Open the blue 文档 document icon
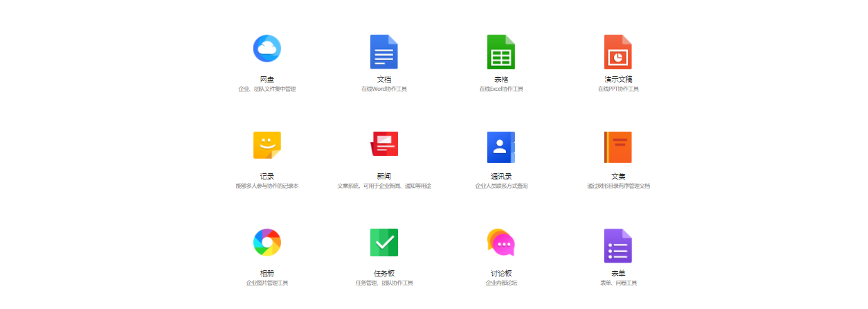The height and width of the screenshot is (309, 868). click(384, 52)
